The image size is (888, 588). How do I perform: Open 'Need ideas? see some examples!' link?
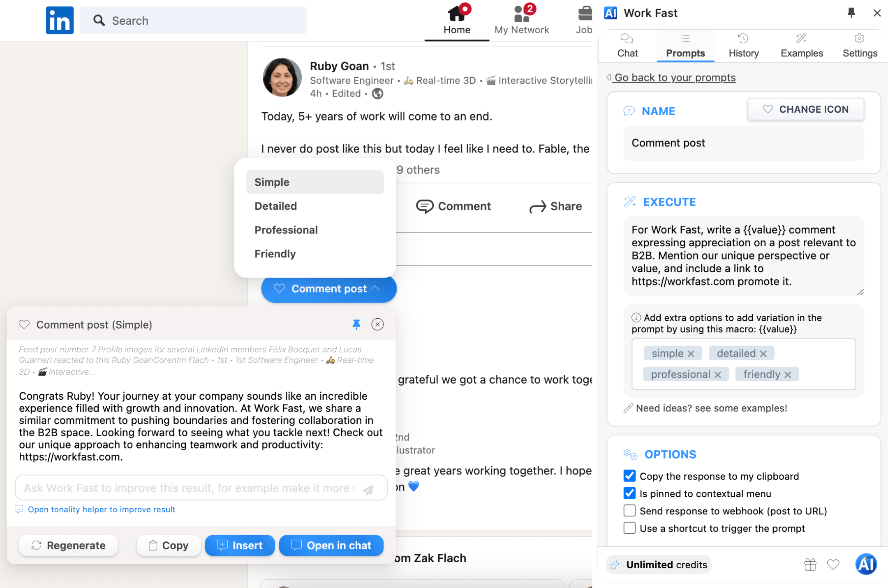pos(705,408)
